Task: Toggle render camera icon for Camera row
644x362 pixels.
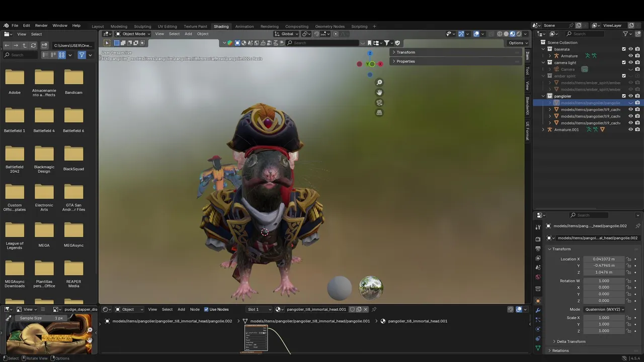Action: tap(637, 69)
